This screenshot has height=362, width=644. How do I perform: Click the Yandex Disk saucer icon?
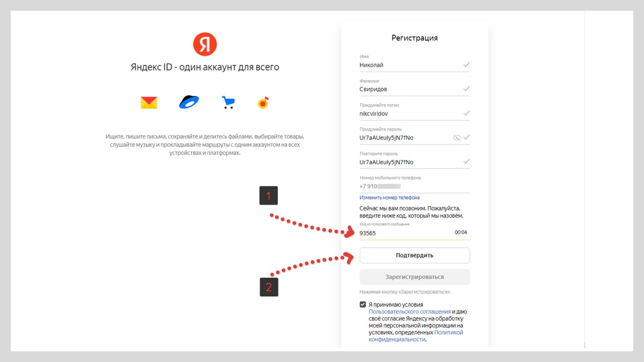coord(189,102)
